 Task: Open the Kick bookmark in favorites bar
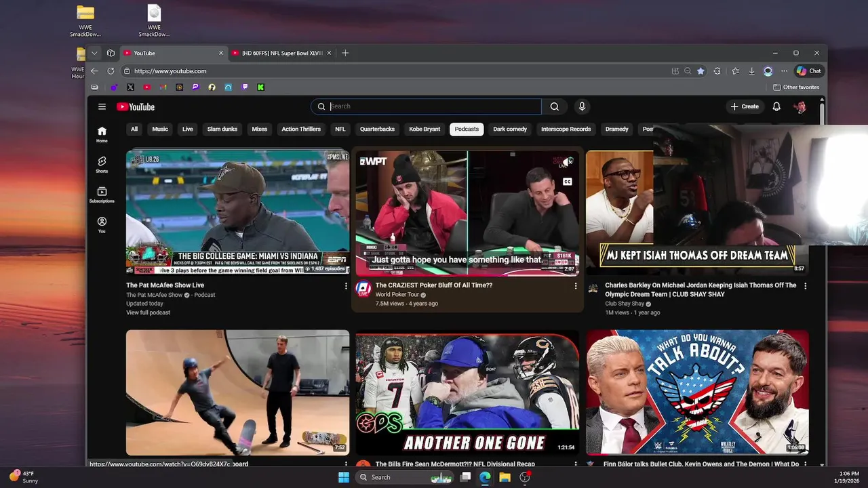coord(261,87)
